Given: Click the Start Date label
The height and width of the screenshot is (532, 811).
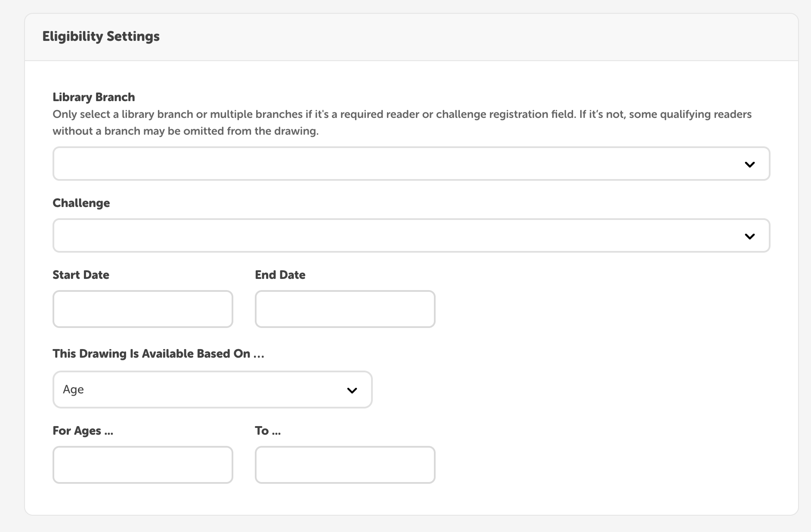Looking at the screenshot, I should click(x=80, y=275).
